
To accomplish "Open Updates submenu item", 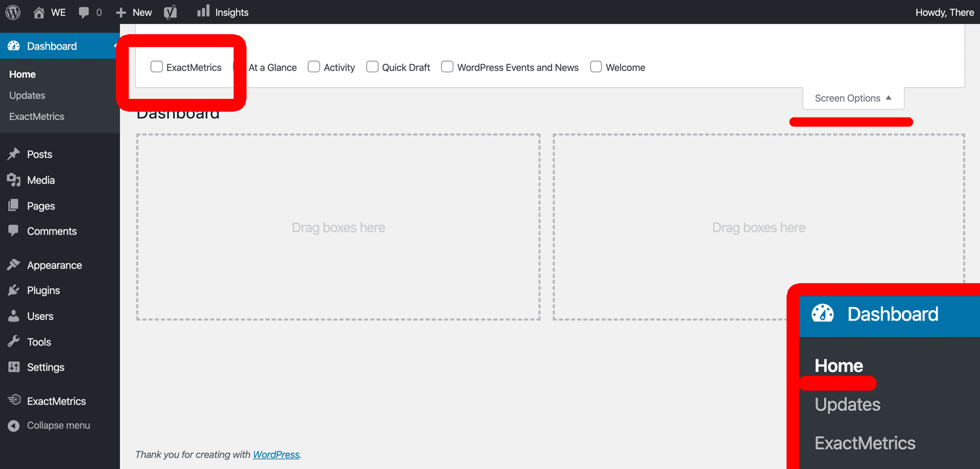I will (27, 95).
